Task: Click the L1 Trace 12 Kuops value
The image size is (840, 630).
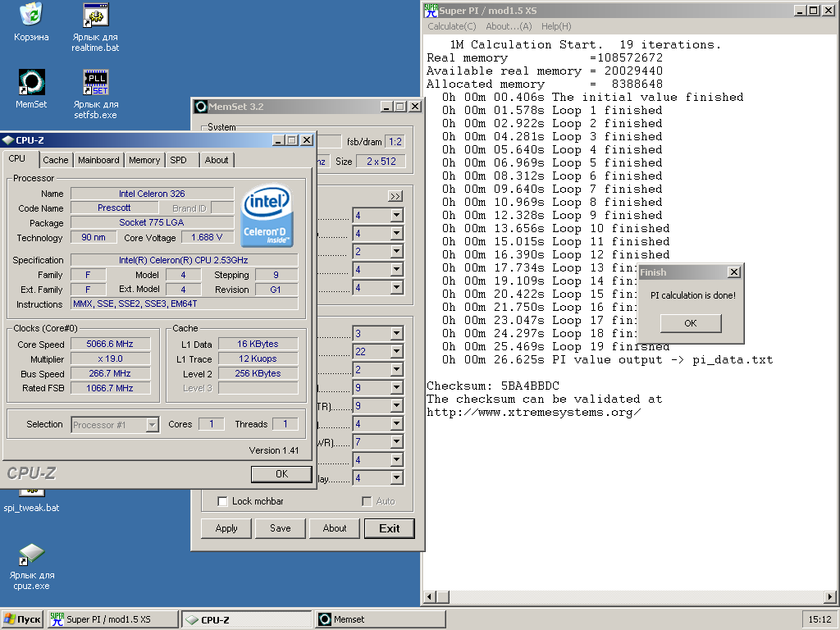Action: [258, 359]
